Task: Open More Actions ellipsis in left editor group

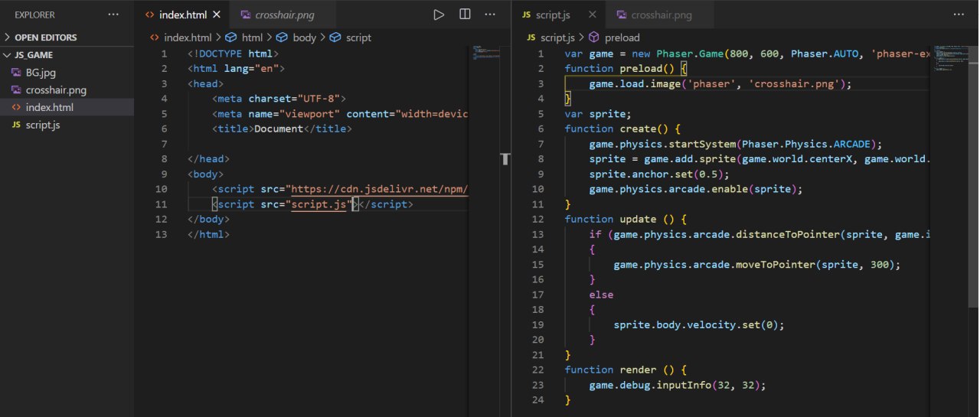Action: 491,15
